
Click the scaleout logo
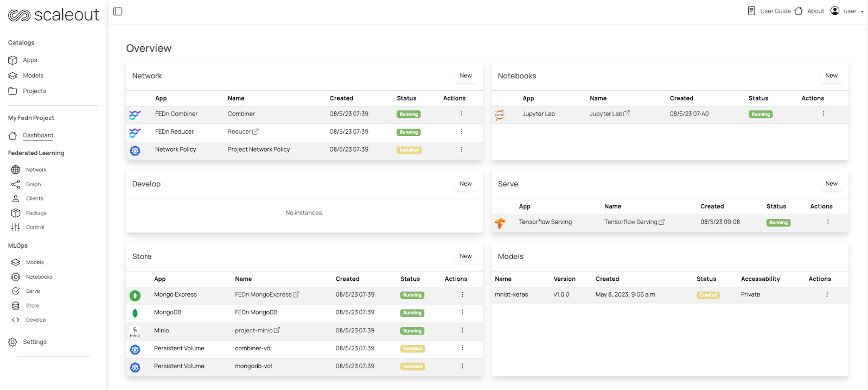(54, 15)
